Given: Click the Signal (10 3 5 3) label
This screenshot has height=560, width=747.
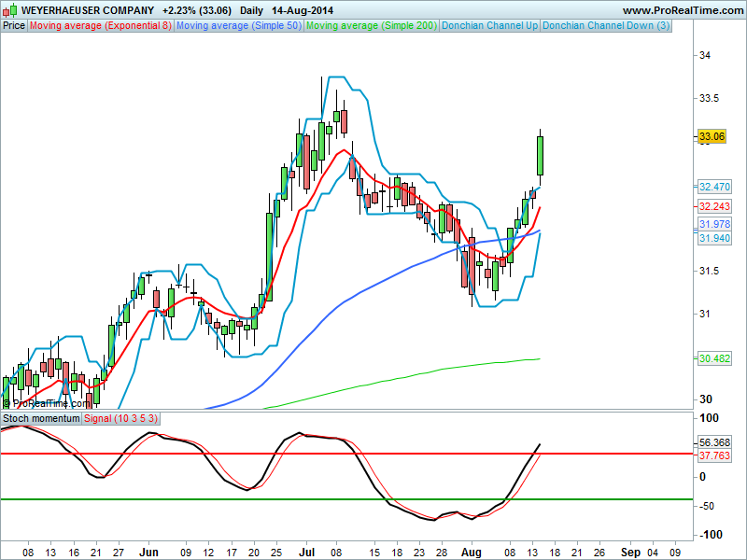Looking at the screenshot, I should [x=121, y=418].
